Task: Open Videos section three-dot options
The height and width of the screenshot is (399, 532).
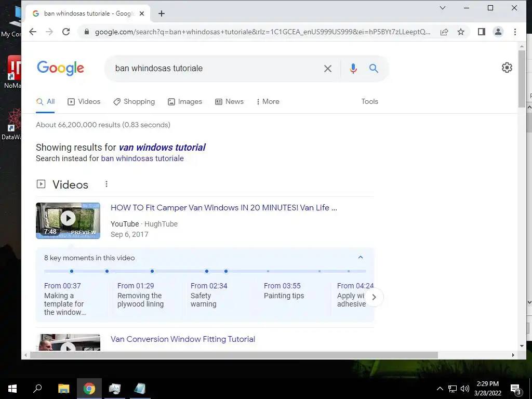Action: pyautogui.click(x=106, y=184)
